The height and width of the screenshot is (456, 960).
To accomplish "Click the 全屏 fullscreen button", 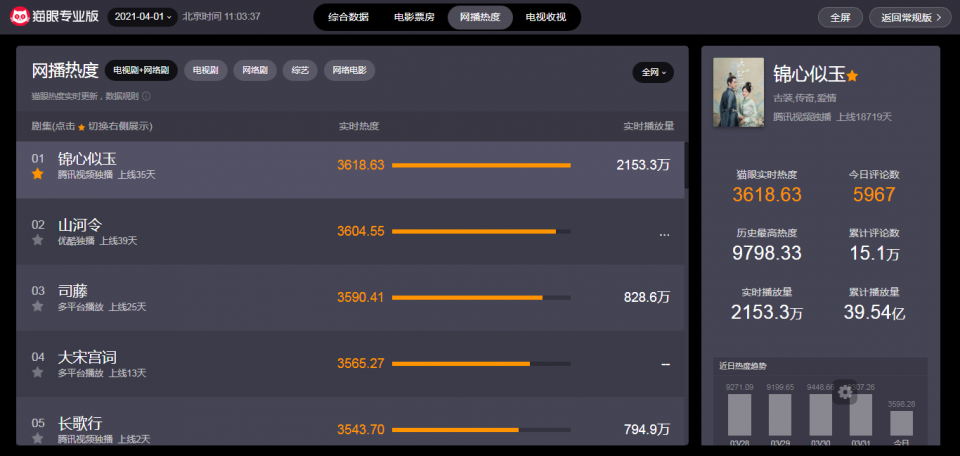I will click(x=841, y=17).
